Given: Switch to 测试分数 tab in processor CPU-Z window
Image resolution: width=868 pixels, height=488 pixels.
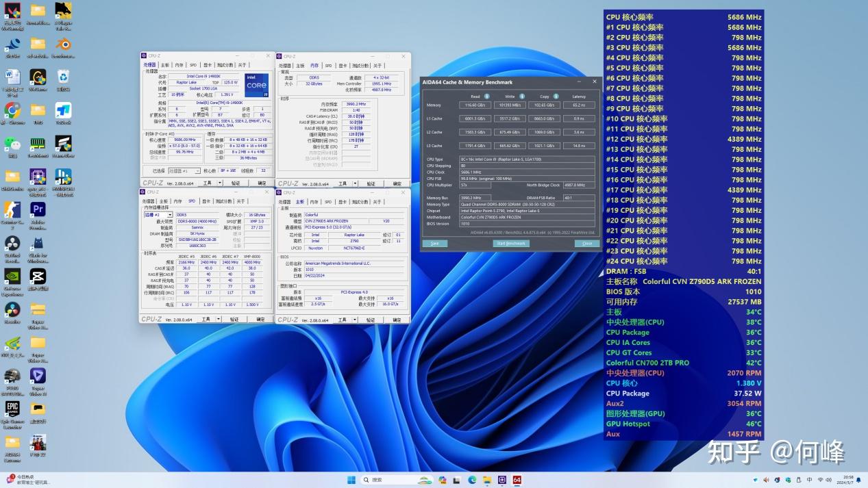Looking at the screenshot, I should 224,65.
